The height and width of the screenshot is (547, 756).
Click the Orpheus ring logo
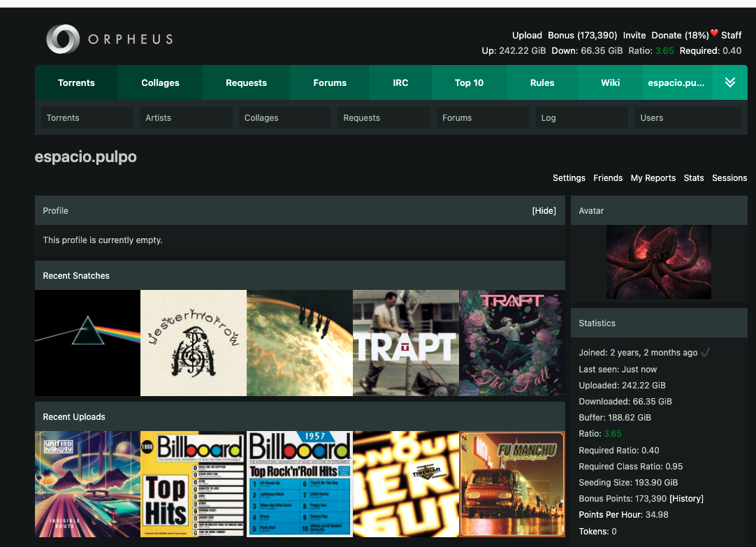tap(63, 39)
